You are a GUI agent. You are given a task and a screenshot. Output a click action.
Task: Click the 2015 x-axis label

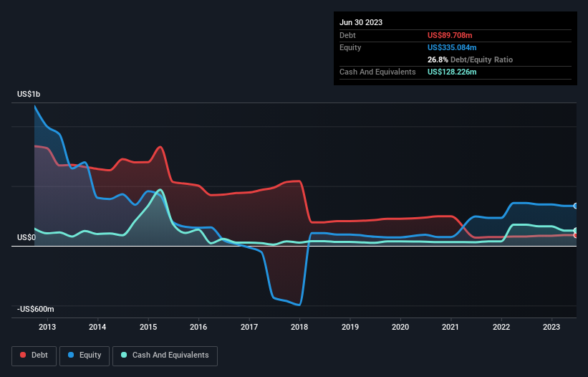point(148,327)
